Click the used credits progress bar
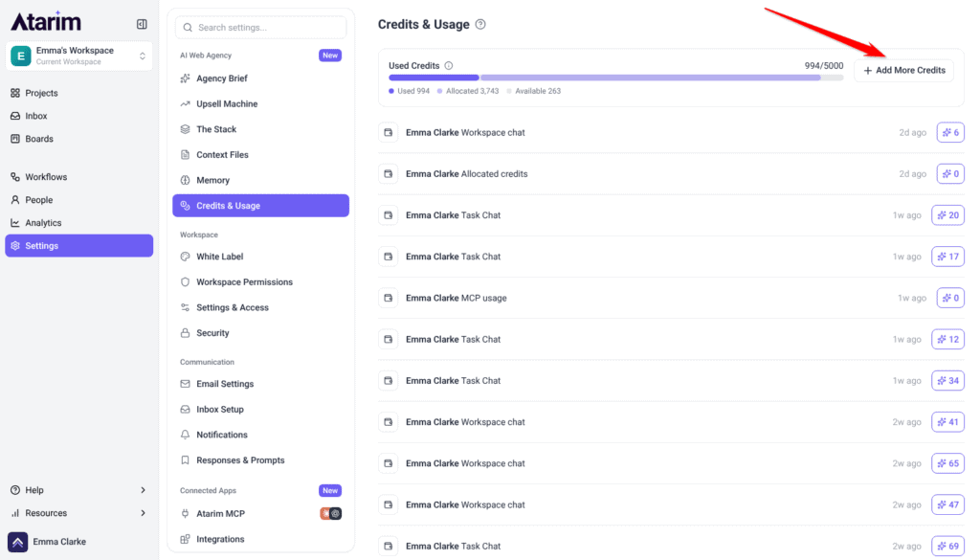The width and height of the screenshot is (980, 560). (615, 78)
